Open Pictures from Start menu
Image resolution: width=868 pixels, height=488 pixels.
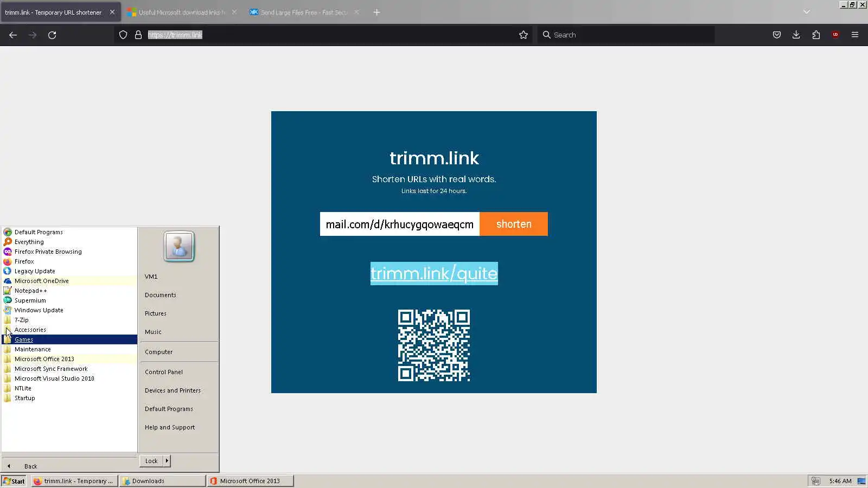pos(178,313)
